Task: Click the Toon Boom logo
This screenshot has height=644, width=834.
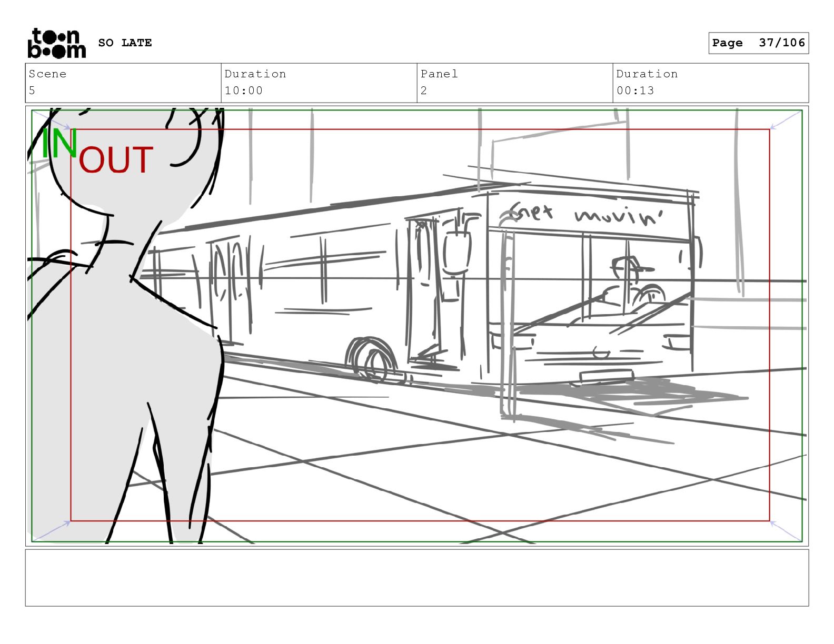Action: point(56,43)
